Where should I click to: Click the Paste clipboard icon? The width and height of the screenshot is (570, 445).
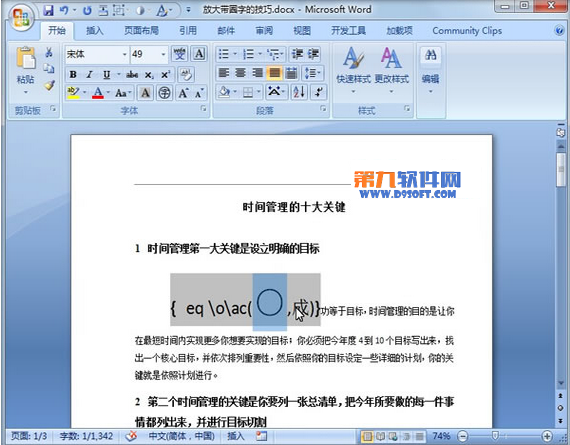[x=25, y=58]
